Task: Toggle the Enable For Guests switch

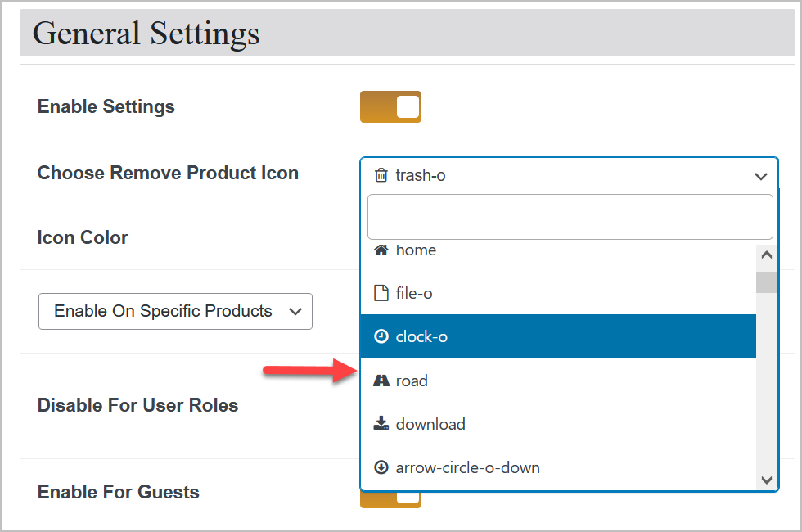Action: pos(390,498)
